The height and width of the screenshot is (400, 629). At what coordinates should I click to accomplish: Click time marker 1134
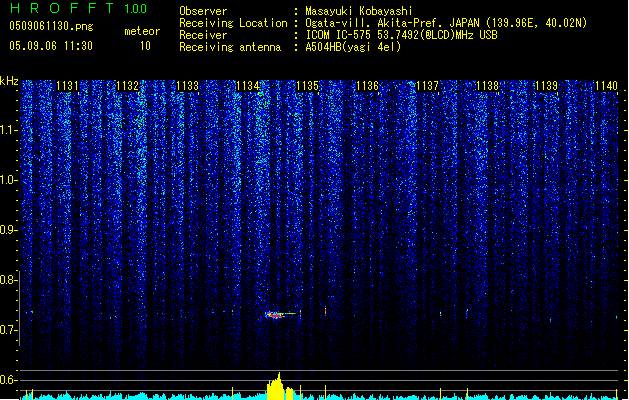[x=248, y=86]
